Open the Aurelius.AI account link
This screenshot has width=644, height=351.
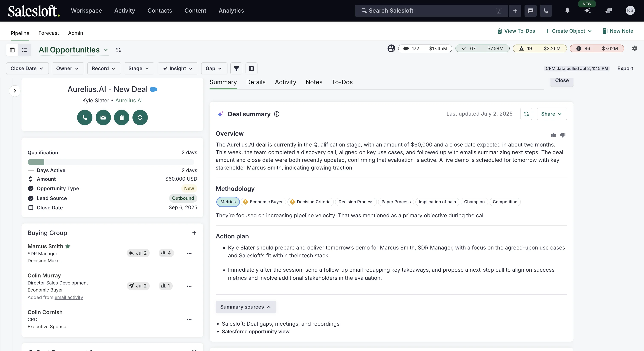pos(129,100)
